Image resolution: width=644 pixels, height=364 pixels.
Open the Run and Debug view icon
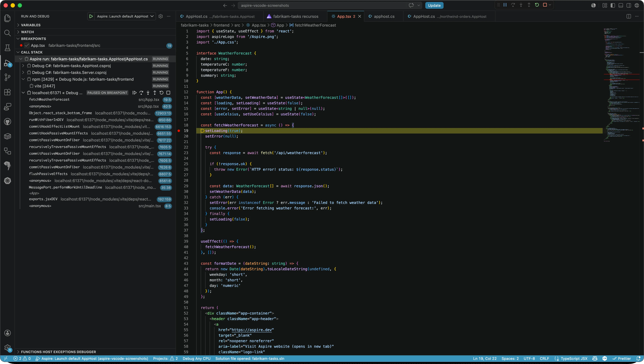pos(8,63)
